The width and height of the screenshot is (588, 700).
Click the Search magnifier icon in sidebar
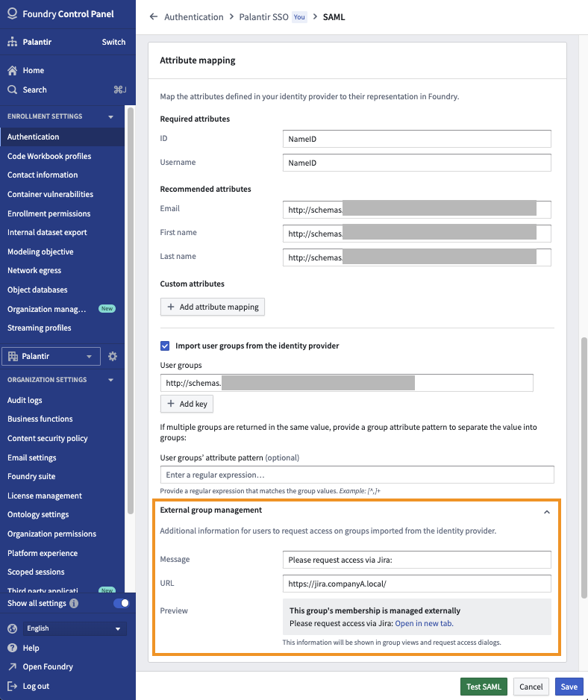click(x=12, y=90)
